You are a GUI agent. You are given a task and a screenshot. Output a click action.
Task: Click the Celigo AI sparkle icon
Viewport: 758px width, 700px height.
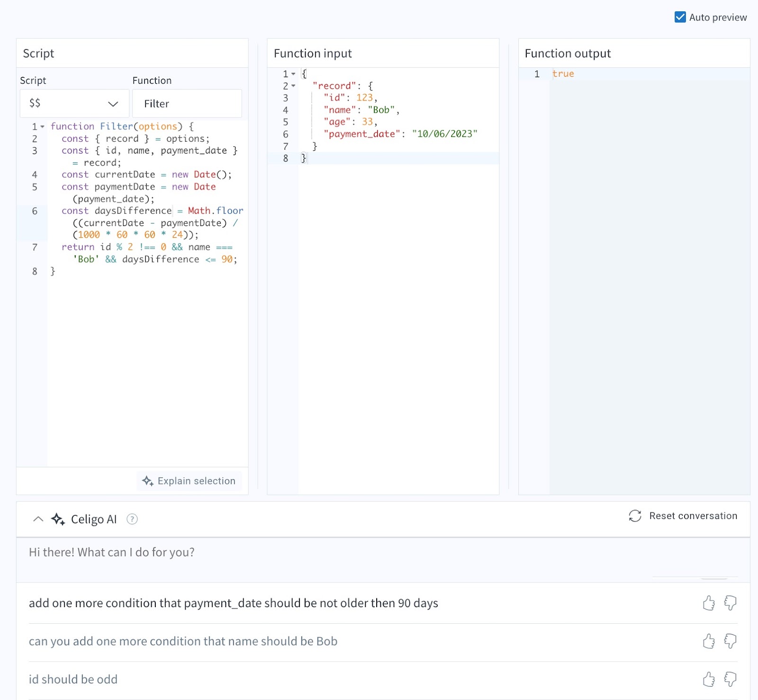tap(58, 519)
